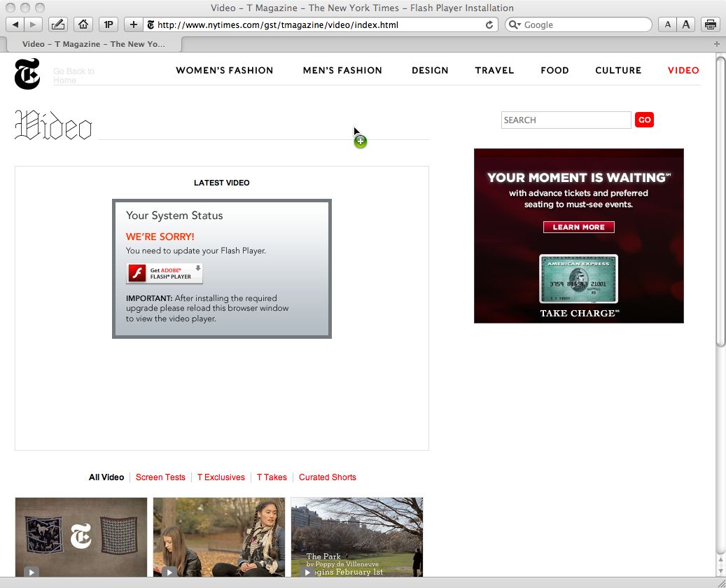Viewport: 726px width, 588px height.
Task: Click the TAKE CHARGE ad text
Action: [x=579, y=313]
